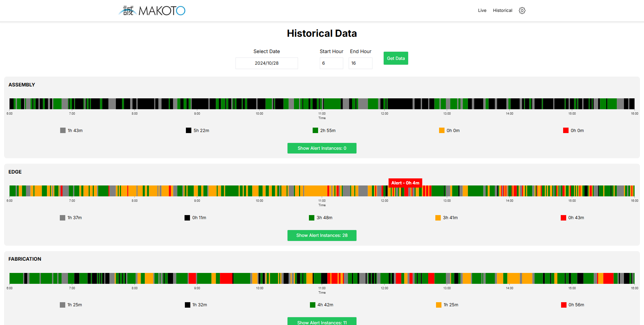Image resolution: width=644 pixels, height=325 pixels.
Task: Click the 14:00 tick on Fabrication timeline
Action: point(509,288)
